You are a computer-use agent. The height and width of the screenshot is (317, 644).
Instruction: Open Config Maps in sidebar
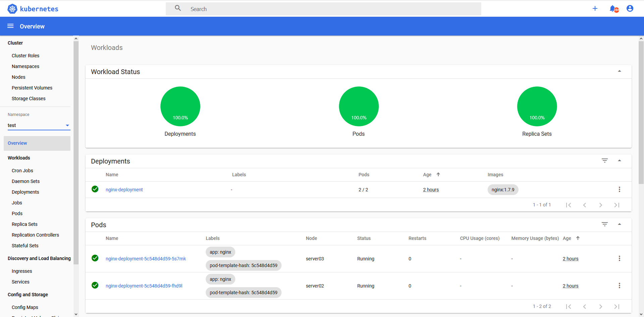25,307
